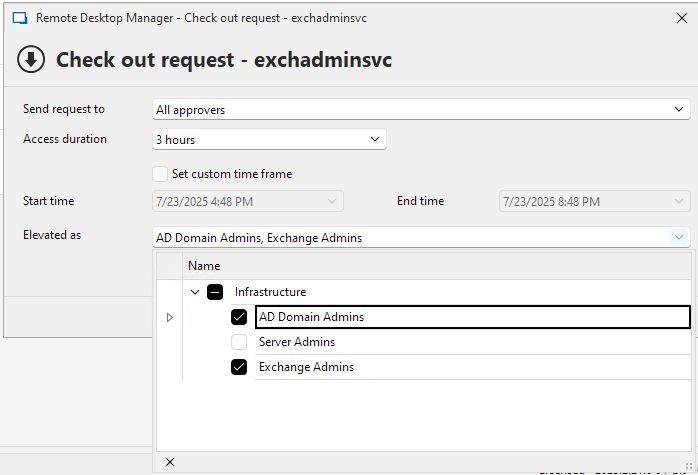Uncheck the AD Domain Admins checkbox
698x475 pixels.
point(239,317)
